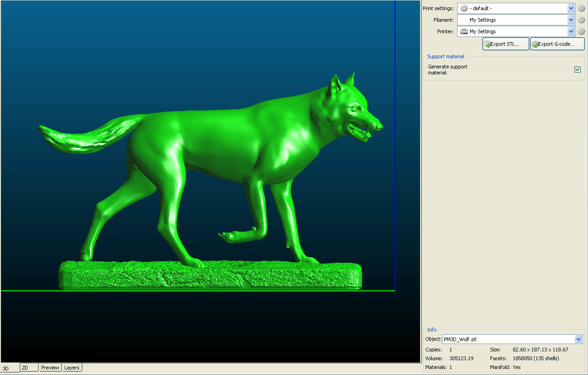Click the Export G-code button
The height and width of the screenshot is (375, 588).
click(557, 43)
